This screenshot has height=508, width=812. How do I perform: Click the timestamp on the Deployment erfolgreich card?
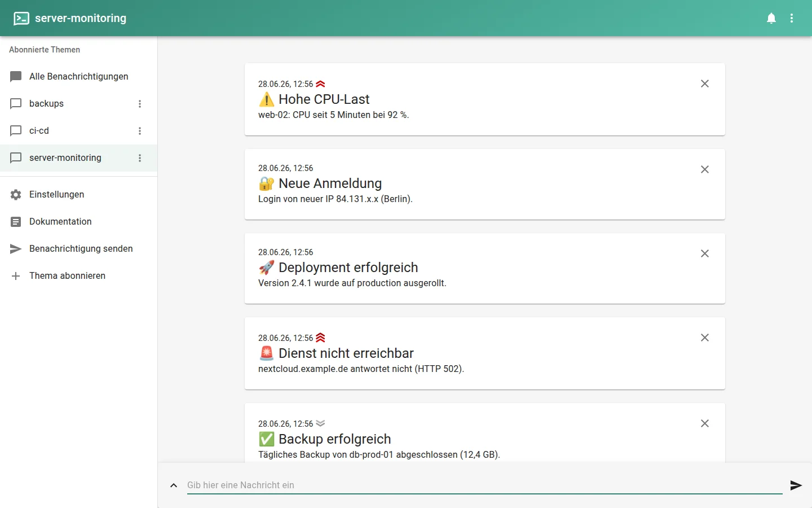285,252
